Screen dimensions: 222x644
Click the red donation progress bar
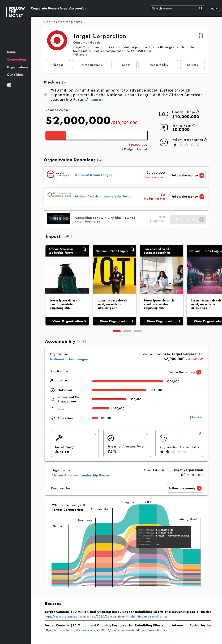(x=56, y=135)
